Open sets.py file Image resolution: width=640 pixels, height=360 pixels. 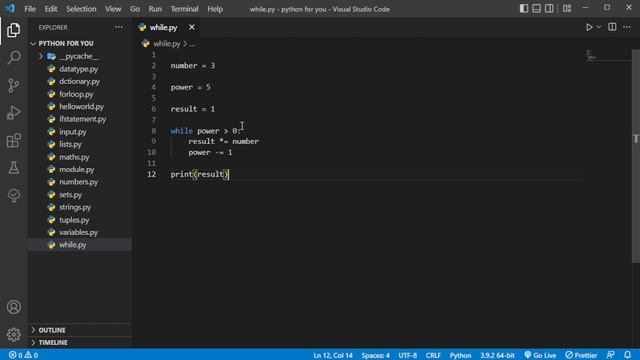click(80, 195)
